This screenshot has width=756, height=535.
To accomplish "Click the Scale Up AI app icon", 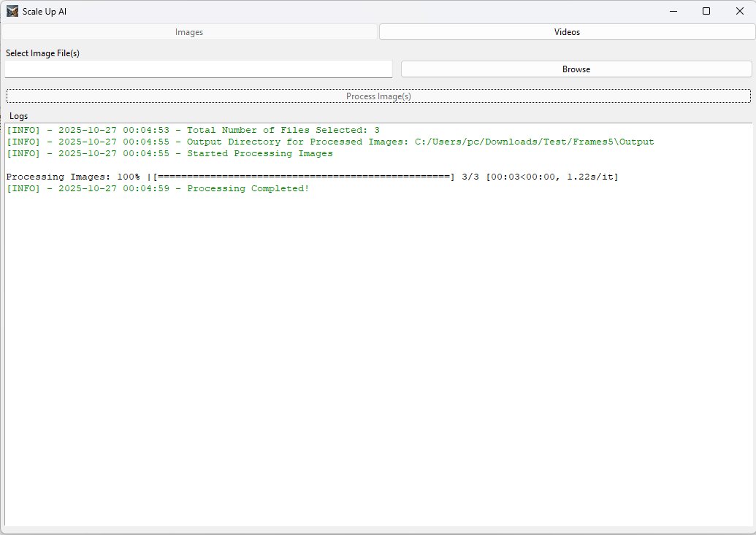I will (x=12, y=11).
